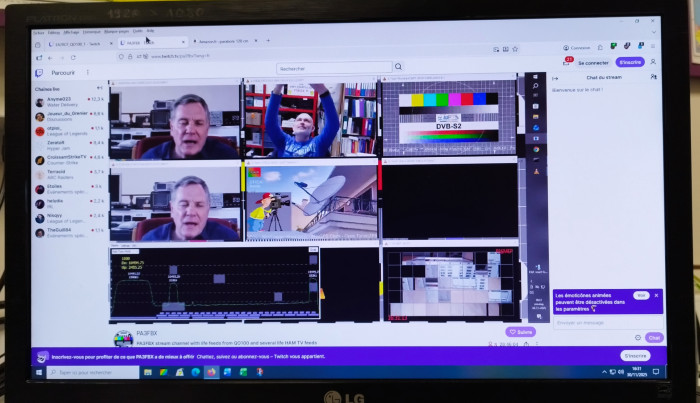Open the Marque-pages menu in Firefox
The height and width of the screenshot is (403, 700).
pyautogui.click(x=117, y=31)
